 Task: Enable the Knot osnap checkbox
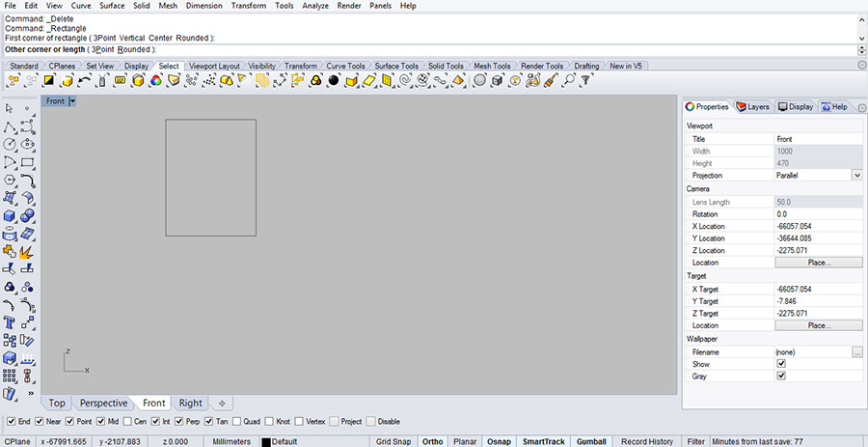268,422
